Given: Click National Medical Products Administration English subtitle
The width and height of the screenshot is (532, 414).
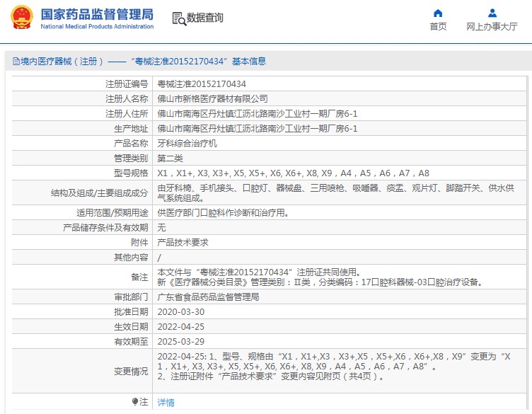Looking at the screenshot, I should 97,26.
